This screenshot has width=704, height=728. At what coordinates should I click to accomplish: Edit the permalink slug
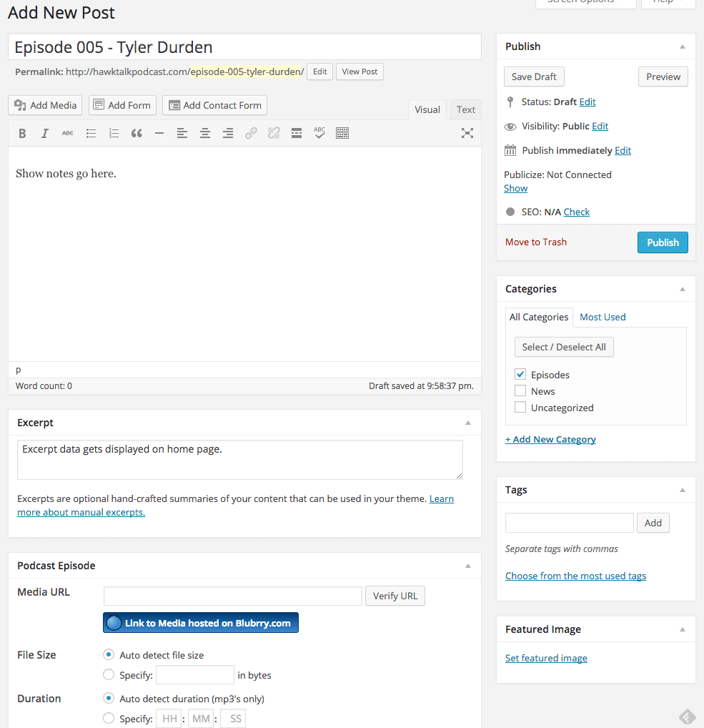(319, 72)
